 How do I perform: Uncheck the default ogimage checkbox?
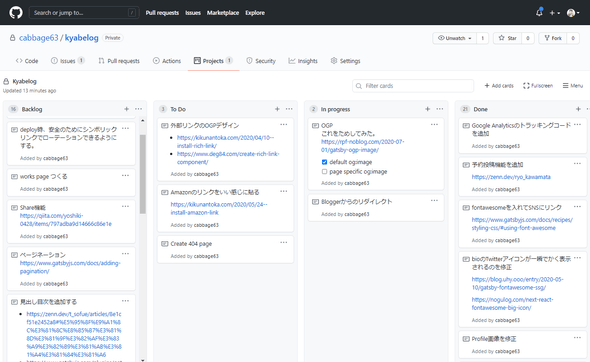pyautogui.click(x=324, y=162)
